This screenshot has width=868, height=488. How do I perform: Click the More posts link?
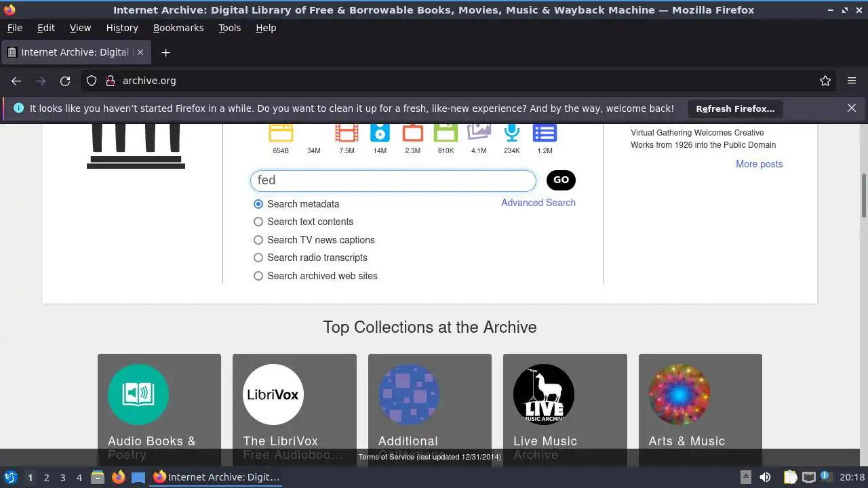[x=759, y=164]
